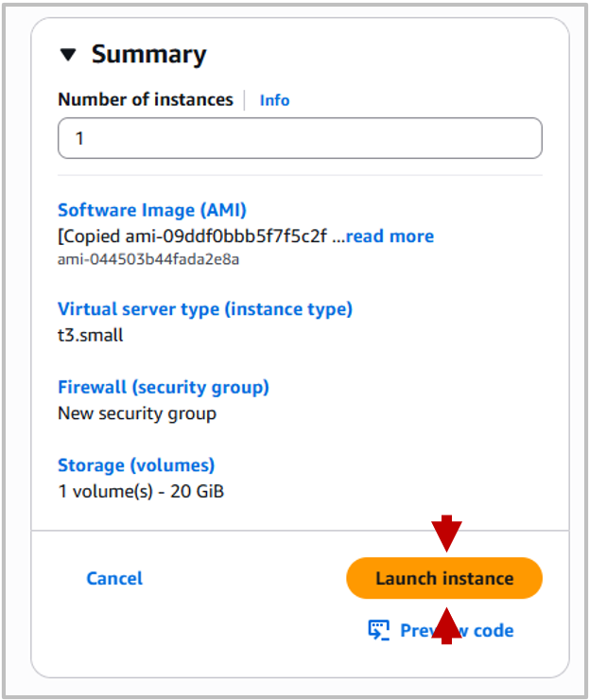Open the Storage (volumes) link
This screenshot has width=589, height=700.
(136, 465)
